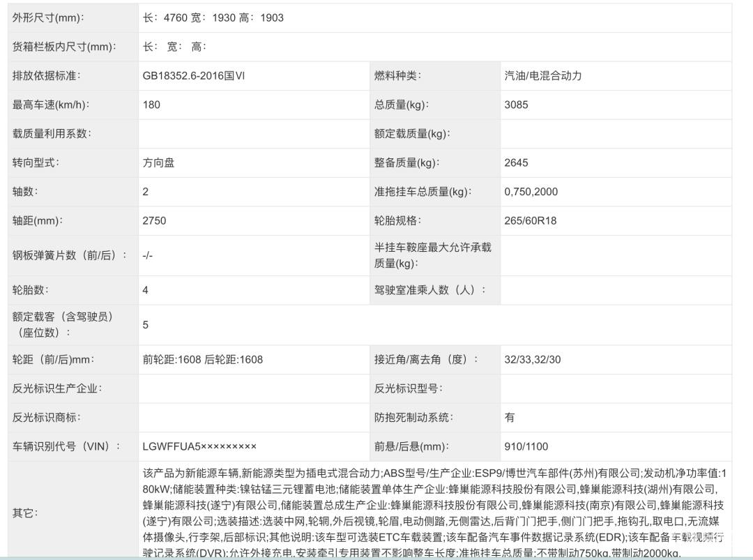This screenshot has height=560, width=753.
Task: Select total mass value 3085
Action: 516,105
